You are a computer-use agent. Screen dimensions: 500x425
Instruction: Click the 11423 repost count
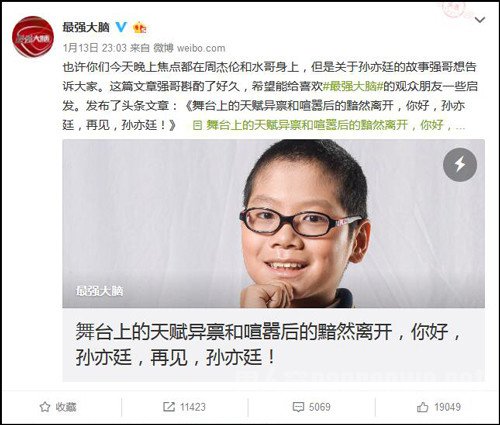coord(193,407)
